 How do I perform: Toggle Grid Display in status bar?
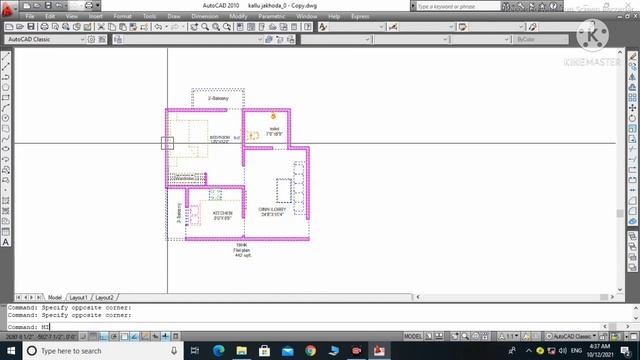pos(94,337)
